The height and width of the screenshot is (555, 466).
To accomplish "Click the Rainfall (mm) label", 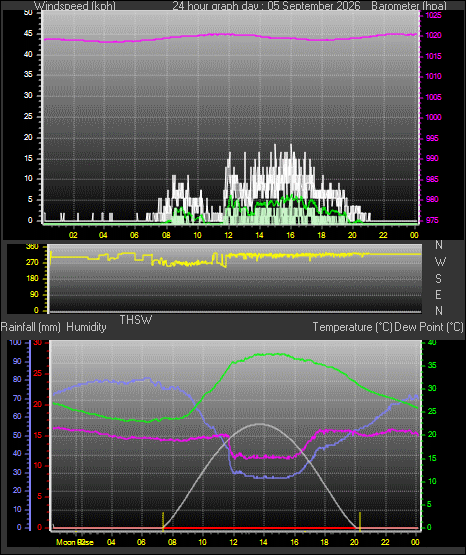I will click(x=31, y=327).
